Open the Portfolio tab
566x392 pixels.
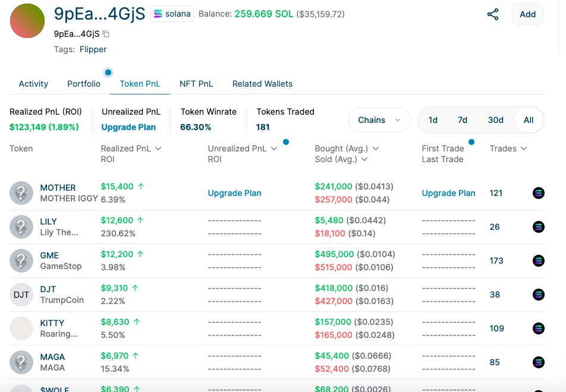84,84
